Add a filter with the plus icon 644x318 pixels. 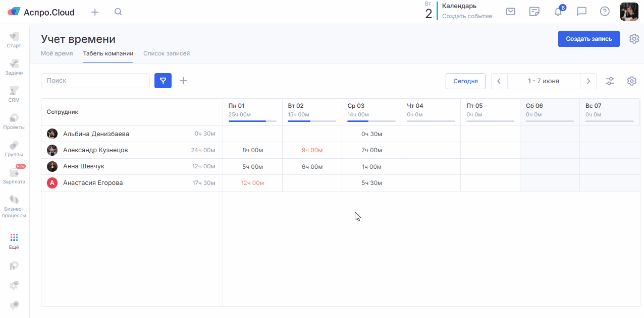183,81
